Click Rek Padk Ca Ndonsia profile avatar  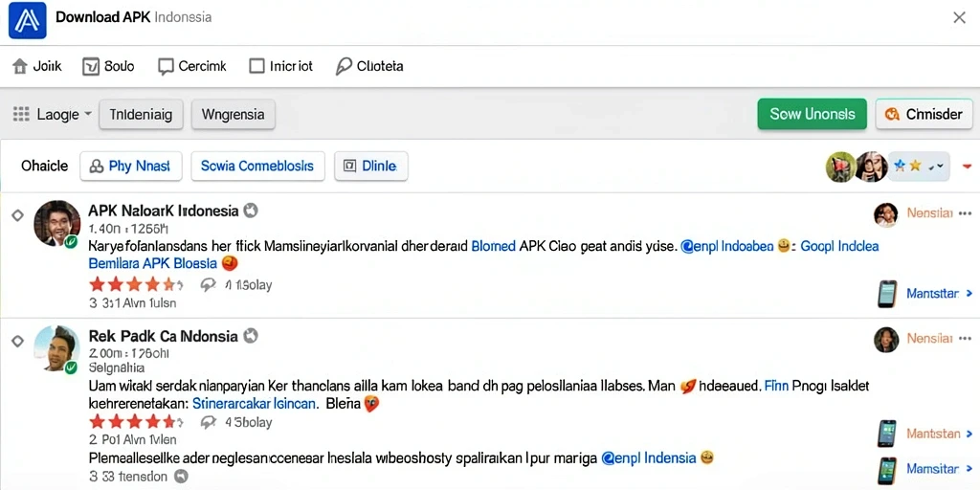click(x=56, y=350)
